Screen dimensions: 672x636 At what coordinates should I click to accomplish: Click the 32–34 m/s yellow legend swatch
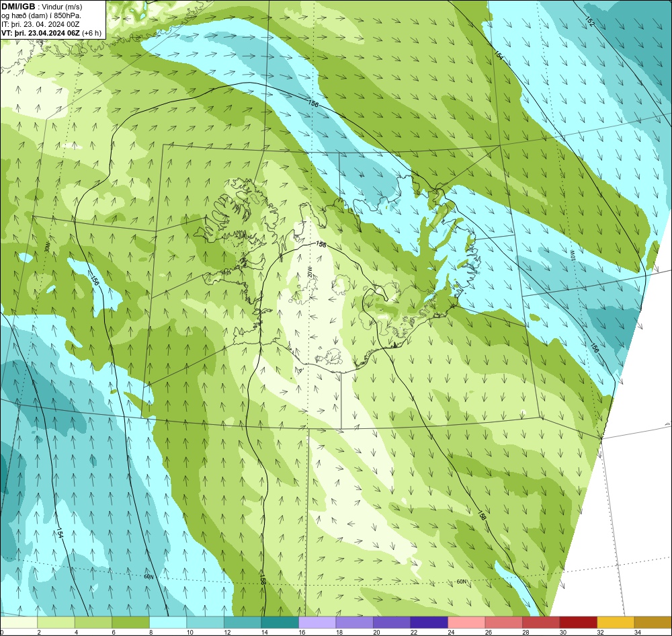coord(616,623)
